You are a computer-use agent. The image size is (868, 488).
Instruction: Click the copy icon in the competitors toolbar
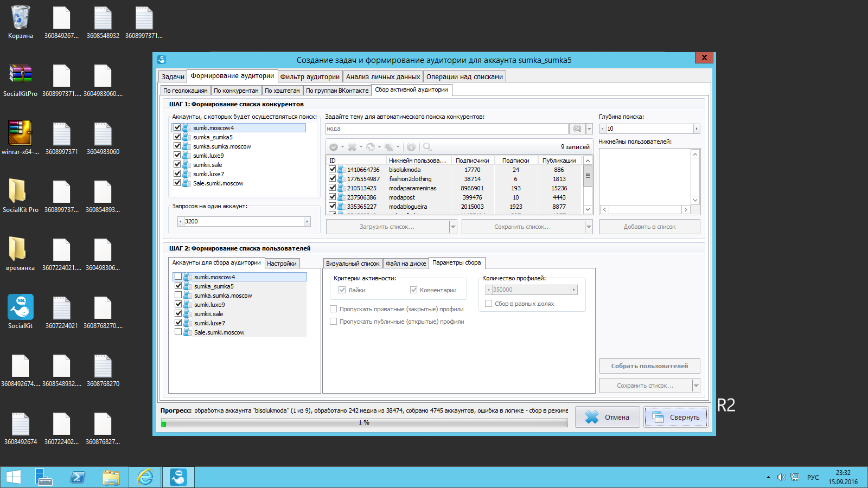point(389,147)
